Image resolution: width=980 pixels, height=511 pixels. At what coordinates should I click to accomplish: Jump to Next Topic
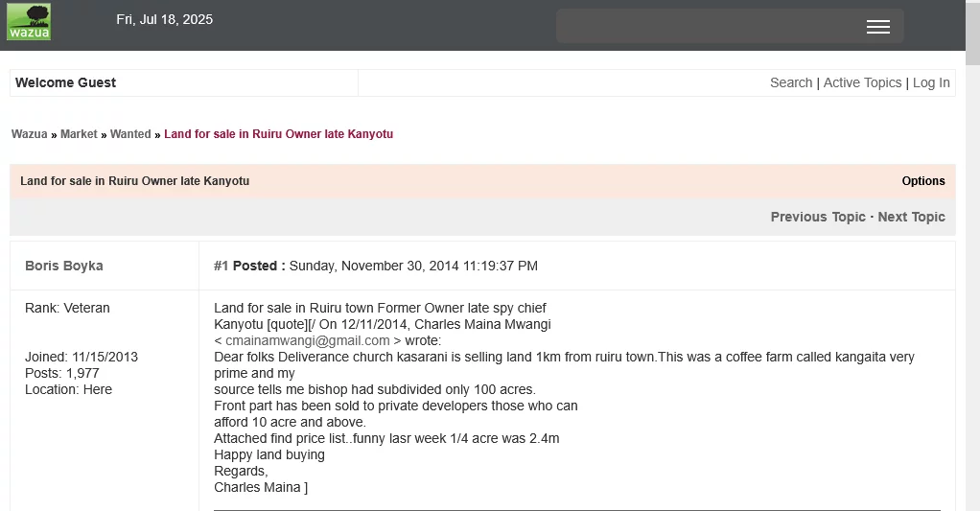911,217
